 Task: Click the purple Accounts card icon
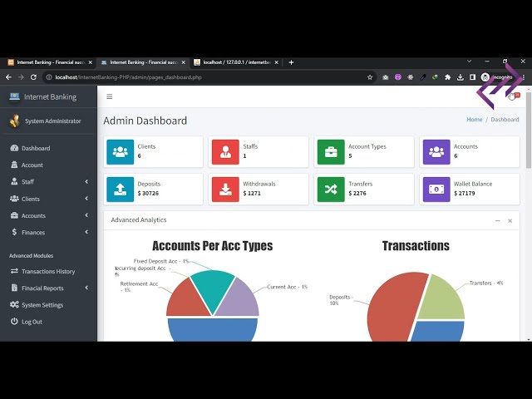pos(436,152)
